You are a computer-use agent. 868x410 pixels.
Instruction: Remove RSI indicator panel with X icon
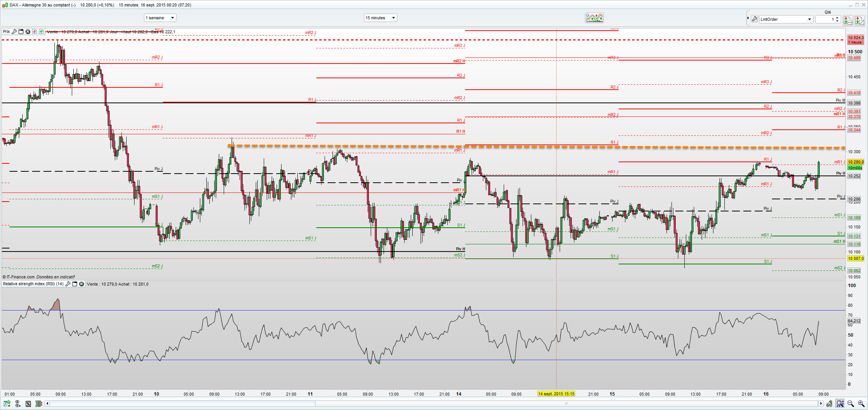click(81, 284)
